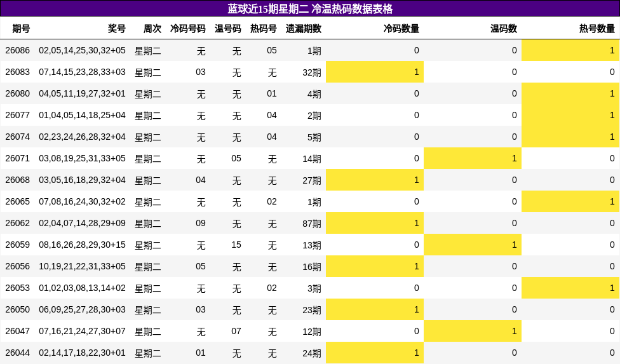Click the 奖号 column header

117,29
